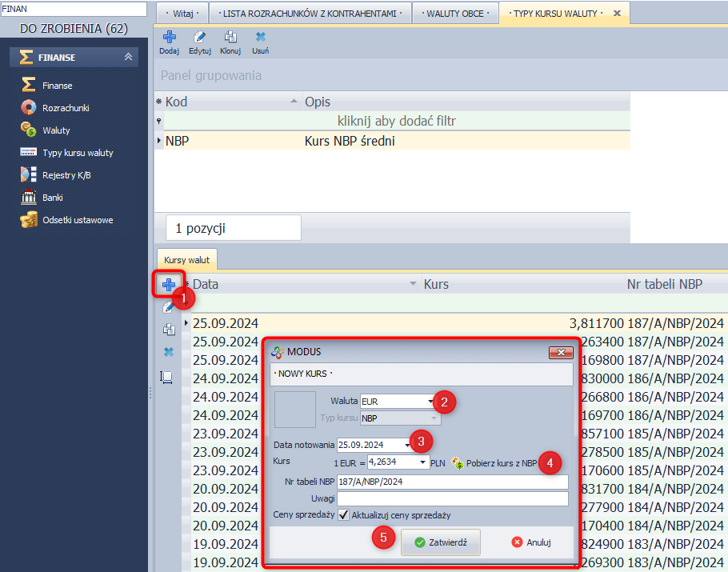
Task: Open Odsetki ustawowe from the sidebar
Action: pyautogui.click(x=77, y=220)
